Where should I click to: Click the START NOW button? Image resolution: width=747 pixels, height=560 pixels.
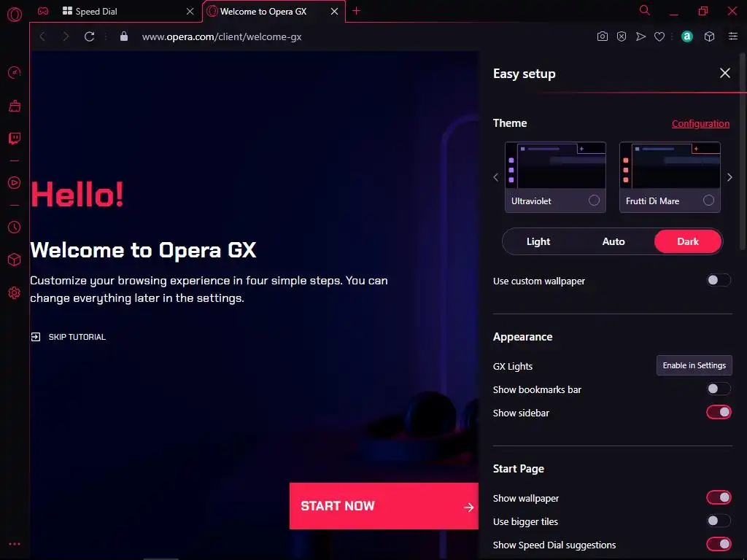[x=384, y=506]
